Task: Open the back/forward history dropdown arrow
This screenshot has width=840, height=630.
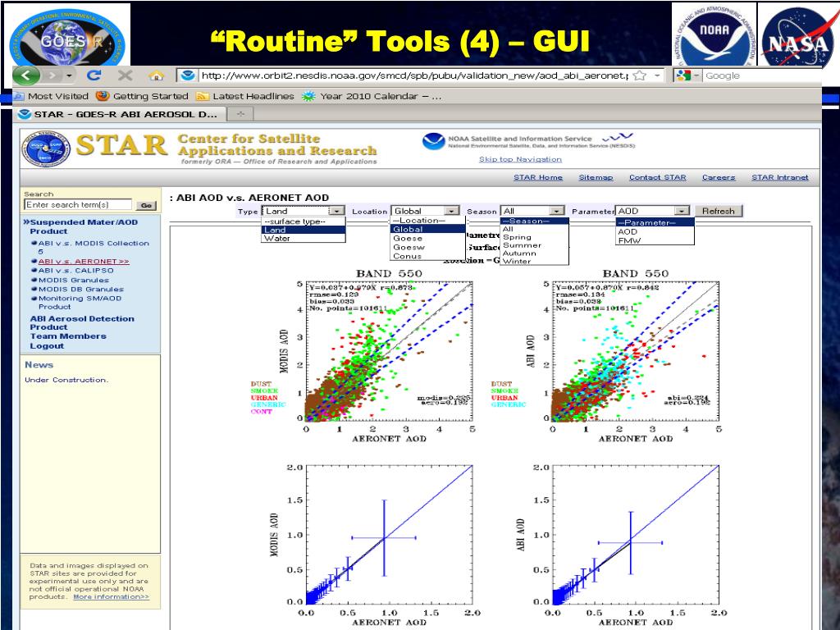Action: 69,75
